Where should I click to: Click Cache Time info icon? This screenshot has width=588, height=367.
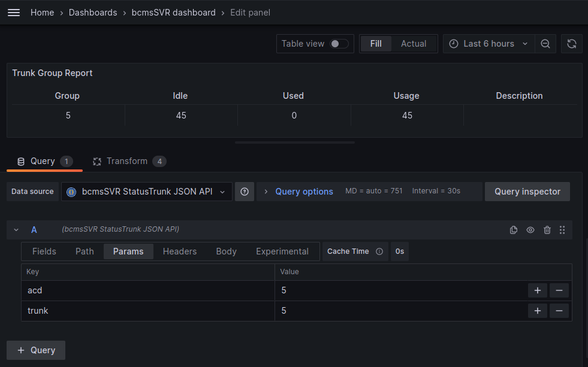pyautogui.click(x=379, y=251)
